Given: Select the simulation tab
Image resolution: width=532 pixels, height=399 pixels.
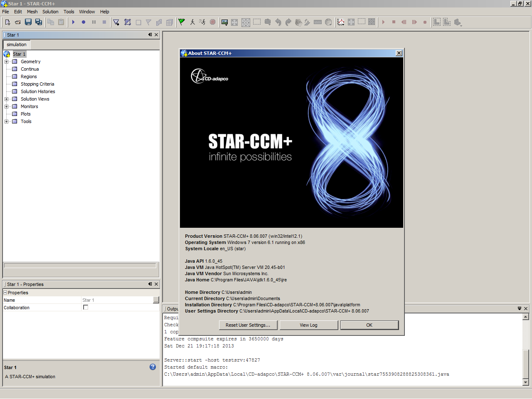Looking at the screenshot, I should pos(17,44).
